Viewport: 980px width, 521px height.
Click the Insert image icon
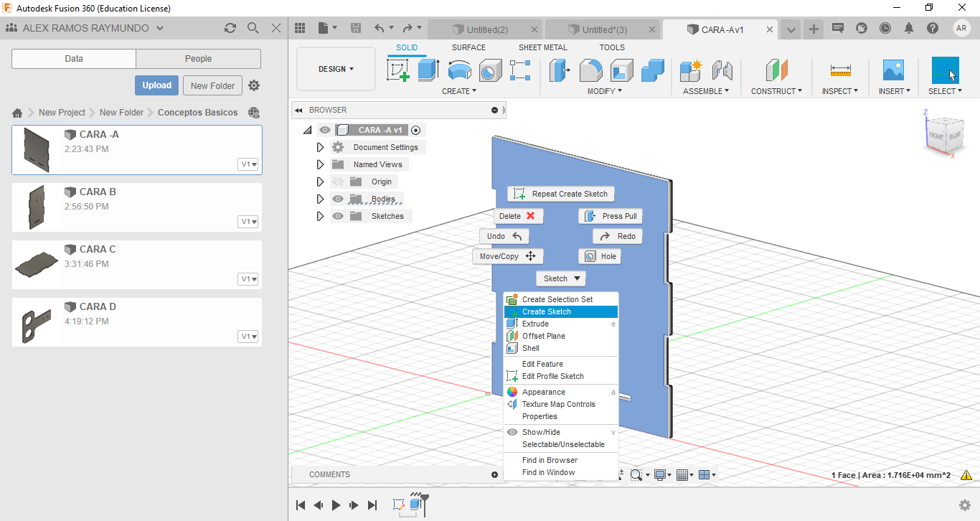[x=894, y=70]
